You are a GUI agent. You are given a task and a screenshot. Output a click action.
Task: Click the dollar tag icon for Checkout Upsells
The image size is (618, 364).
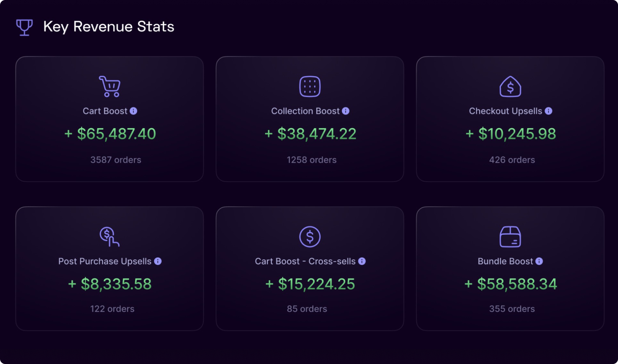510,87
